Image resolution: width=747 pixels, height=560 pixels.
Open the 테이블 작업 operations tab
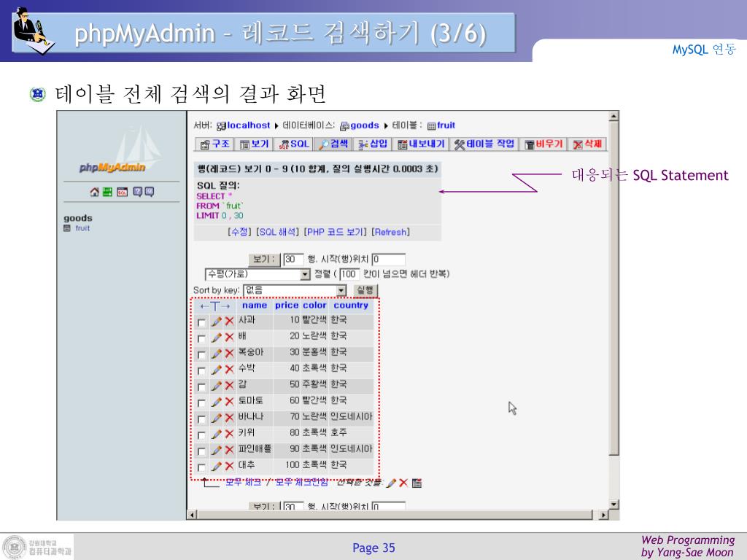click(484, 144)
